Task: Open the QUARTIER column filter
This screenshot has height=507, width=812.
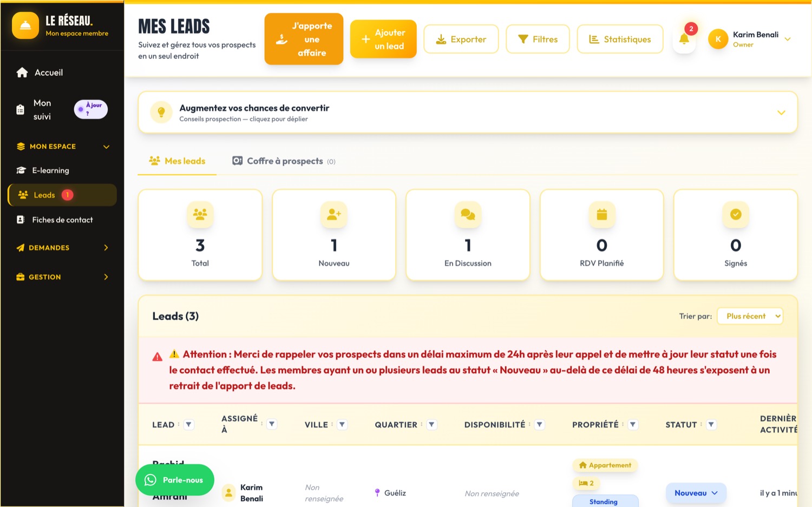Action: click(431, 425)
